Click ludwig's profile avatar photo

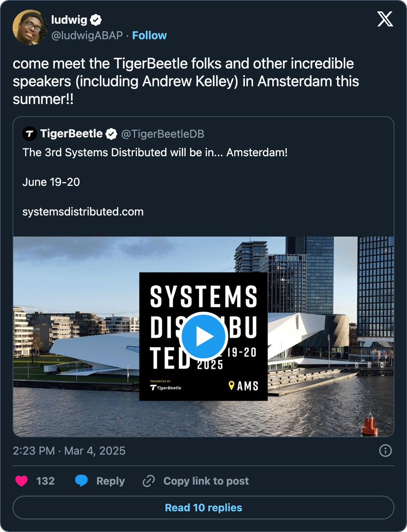click(x=30, y=27)
